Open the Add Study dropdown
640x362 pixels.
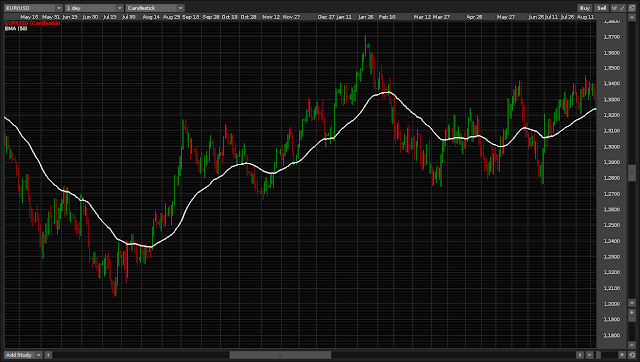[23, 355]
